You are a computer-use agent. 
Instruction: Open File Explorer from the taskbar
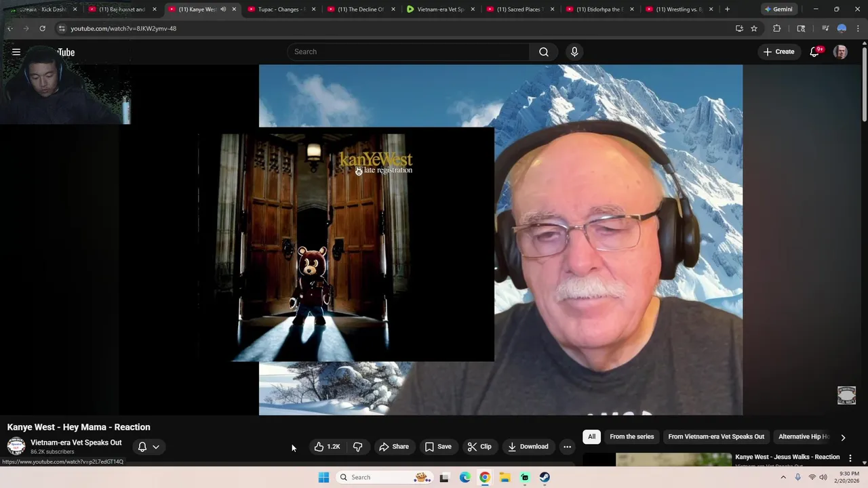(x=505, y=477)
